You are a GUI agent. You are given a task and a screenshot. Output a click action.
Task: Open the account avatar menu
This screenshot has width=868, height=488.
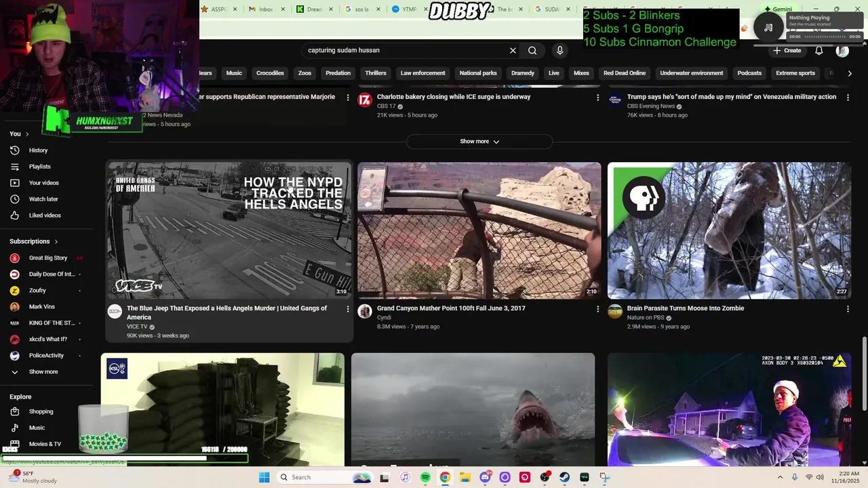click(842, 51)
